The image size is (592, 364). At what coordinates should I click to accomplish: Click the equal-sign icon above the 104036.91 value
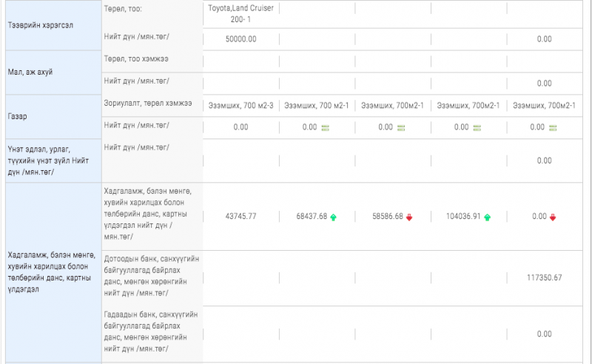(x=477, y=127)
